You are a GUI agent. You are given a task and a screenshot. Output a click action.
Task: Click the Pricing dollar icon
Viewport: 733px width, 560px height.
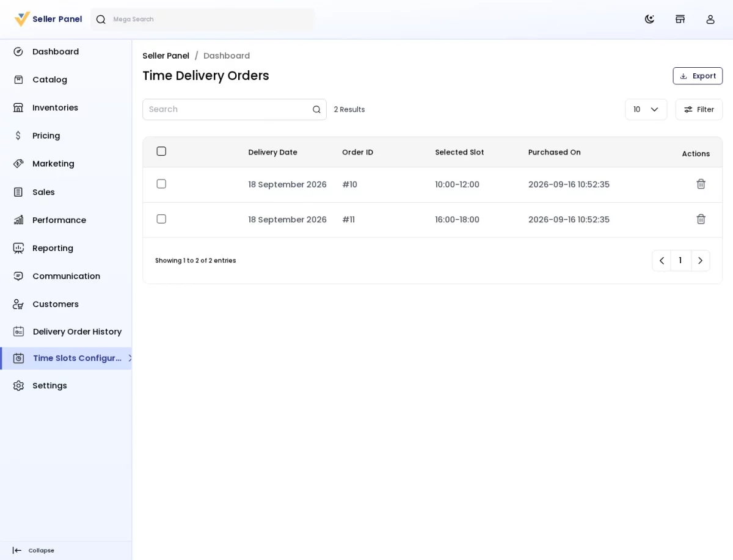[x=18, y=136]
